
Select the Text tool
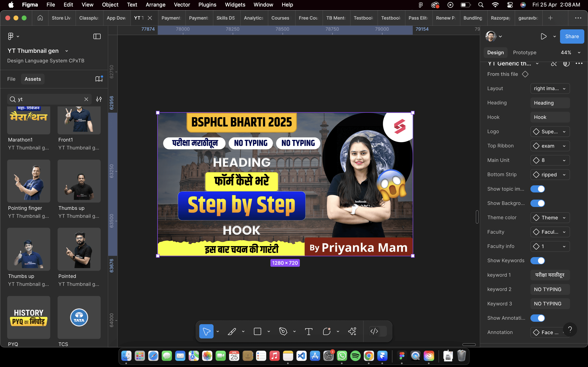point(308,331)
